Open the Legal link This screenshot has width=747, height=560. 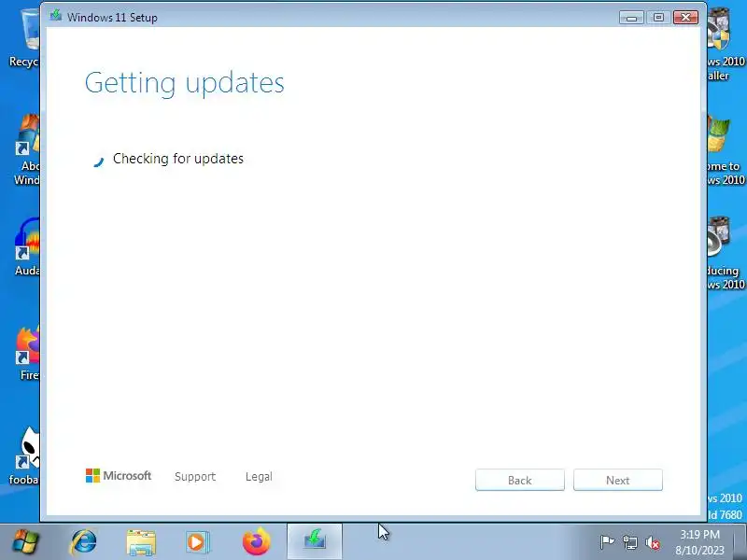click(x=259, y=476)
